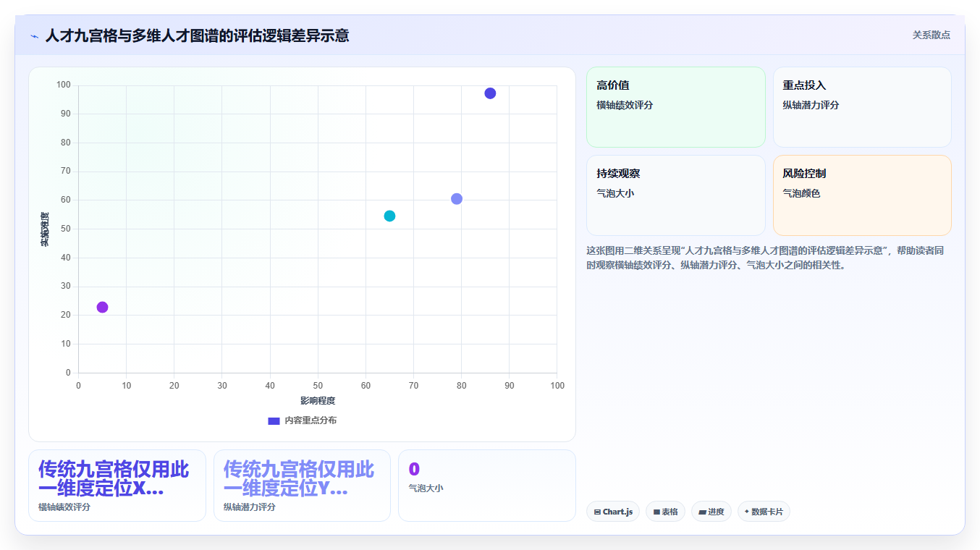This screenshot has width=980, height=550.
Task: Open the 持续观察 card
Action: (x=675, y=195)
